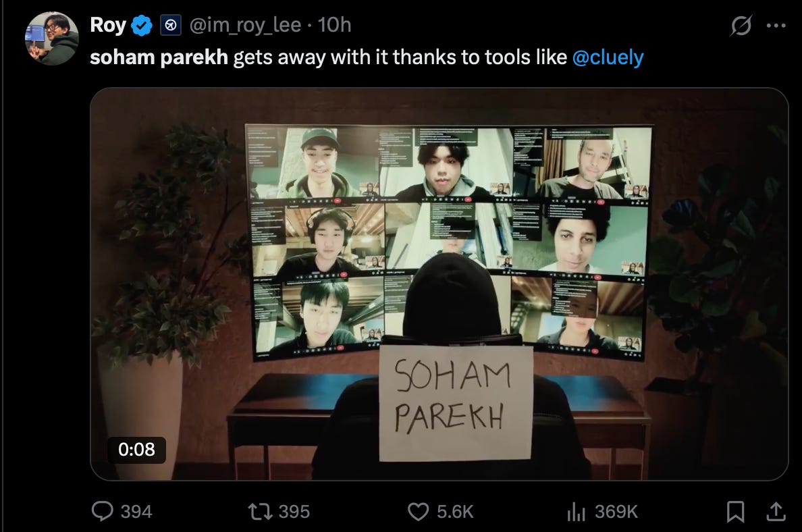The width and height of the screenshot is (802, 532).
Task: Click the Grok slashed-circle icon
Action: [741, 25]
